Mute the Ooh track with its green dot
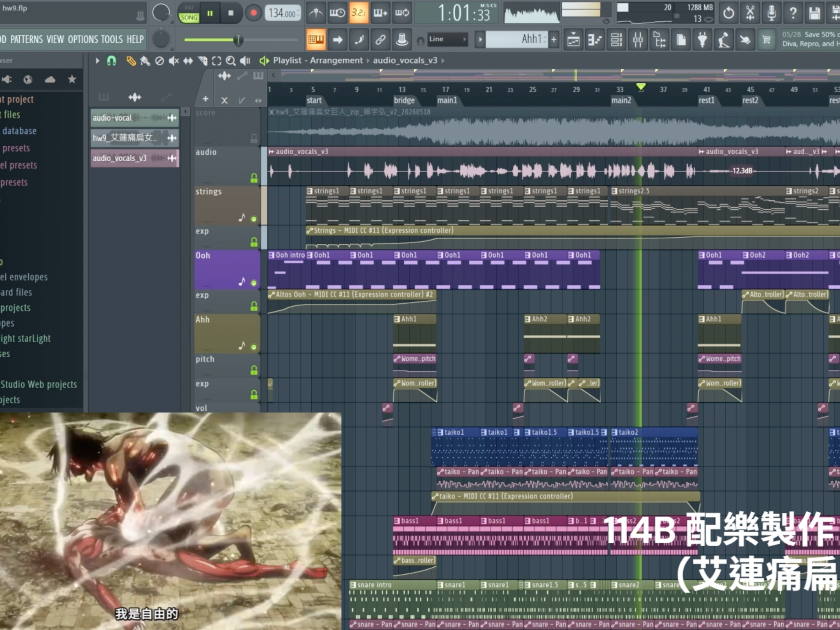The width and height of the screenshot is (840, 630). (254, 283)
